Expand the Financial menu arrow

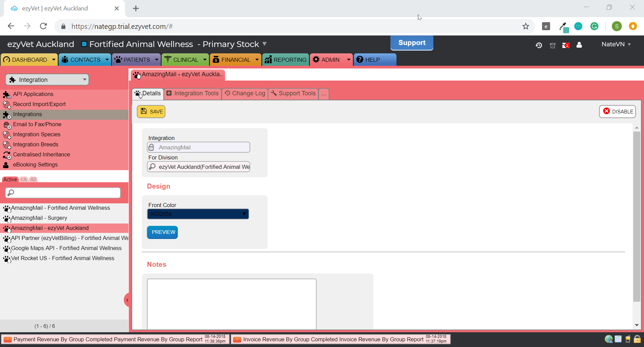point(257,59)
